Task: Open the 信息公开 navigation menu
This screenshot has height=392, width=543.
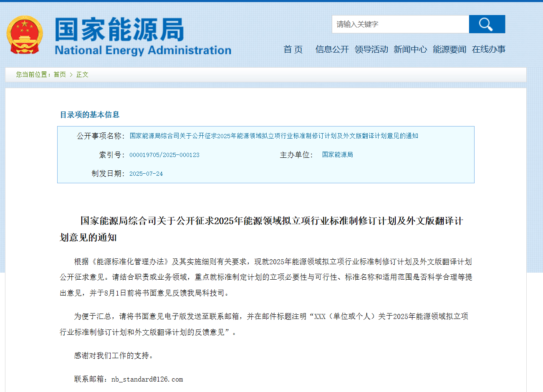Action: pyautogui.click(x=332, y=49)
